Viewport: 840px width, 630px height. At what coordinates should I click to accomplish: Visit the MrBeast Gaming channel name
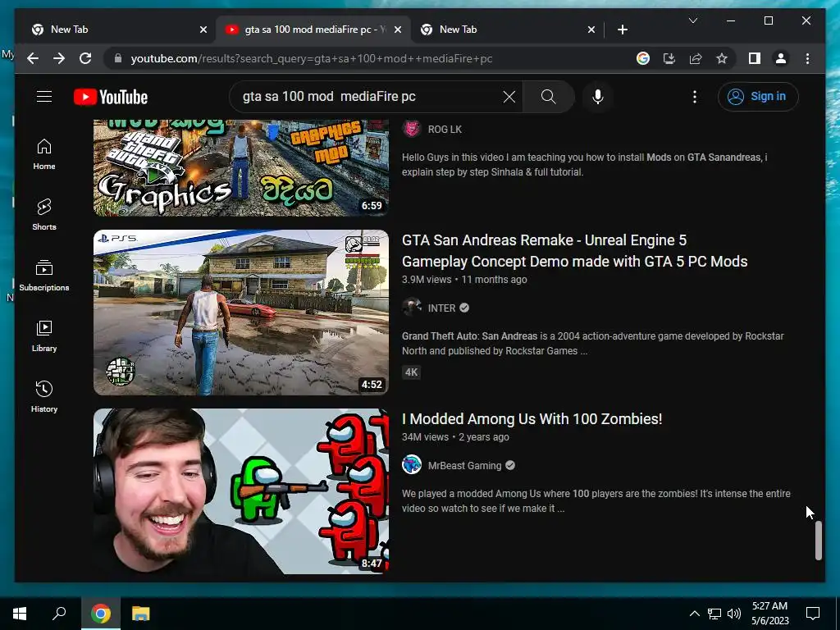click(464, 466)
